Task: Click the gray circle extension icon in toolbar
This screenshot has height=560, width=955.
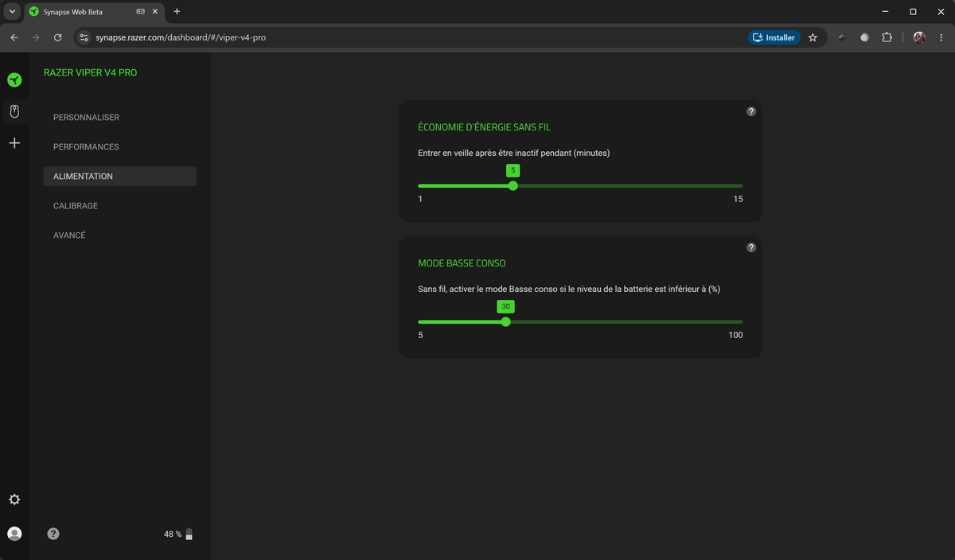Action: 864,37
